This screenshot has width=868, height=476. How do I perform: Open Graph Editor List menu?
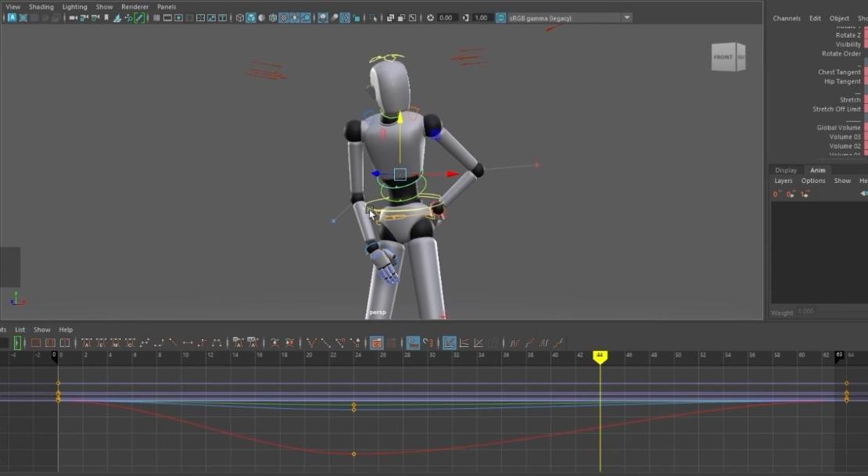point(20,329)
